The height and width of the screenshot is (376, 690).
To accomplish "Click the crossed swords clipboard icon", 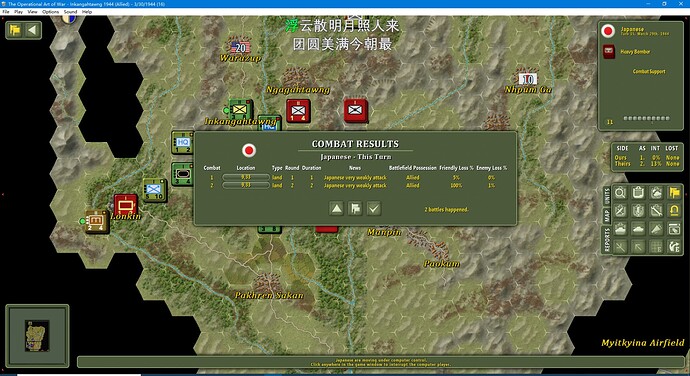I will 620,210.
